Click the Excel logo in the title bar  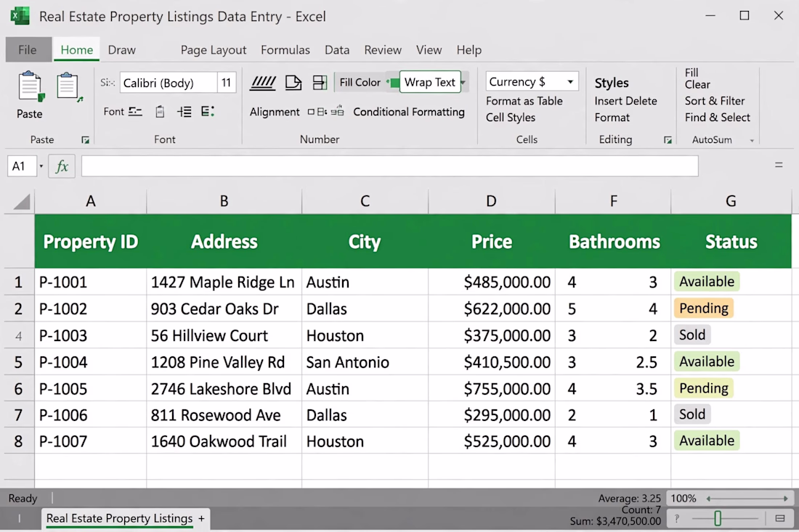click(20, 16)
